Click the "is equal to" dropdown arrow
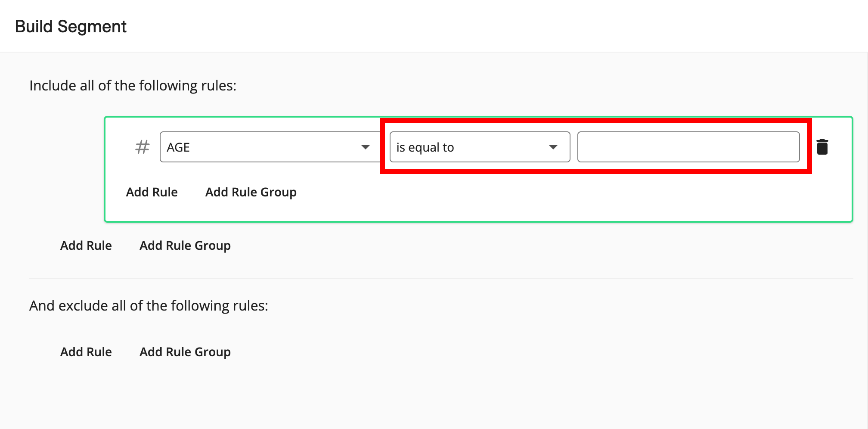This screenshot has height=429, width=868. (x=553, y=147)
